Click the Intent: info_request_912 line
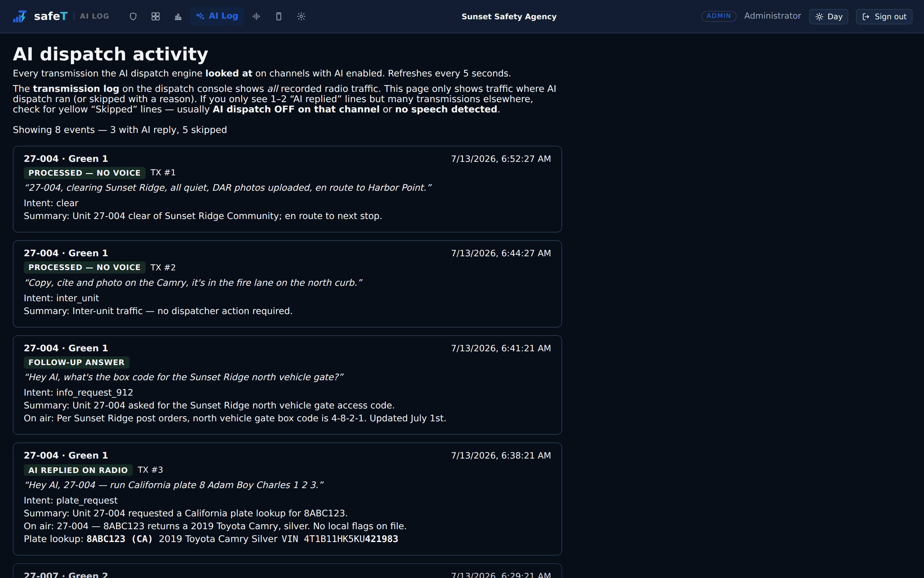This screenshot has width=924, height=578. pos(78,393)
